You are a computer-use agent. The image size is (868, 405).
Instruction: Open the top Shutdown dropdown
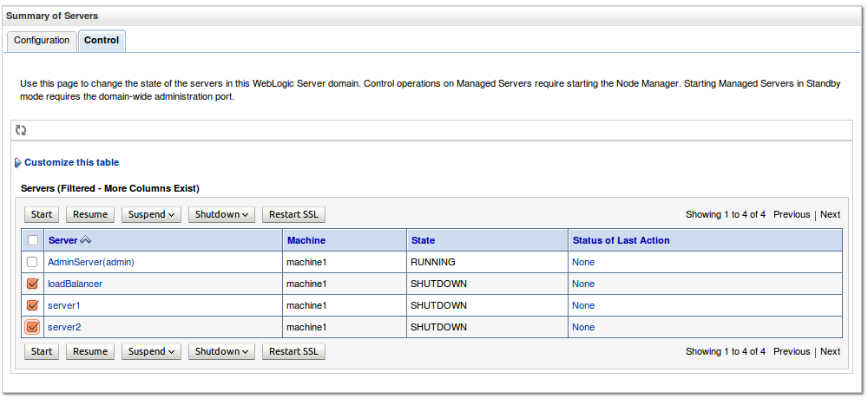[x=221, y=214]
